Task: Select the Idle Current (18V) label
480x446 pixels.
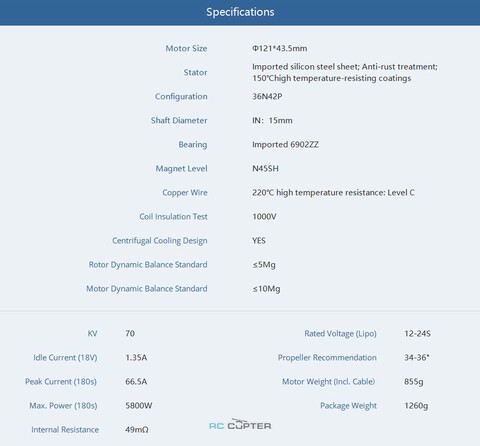Action: click(x=65, y=358)
